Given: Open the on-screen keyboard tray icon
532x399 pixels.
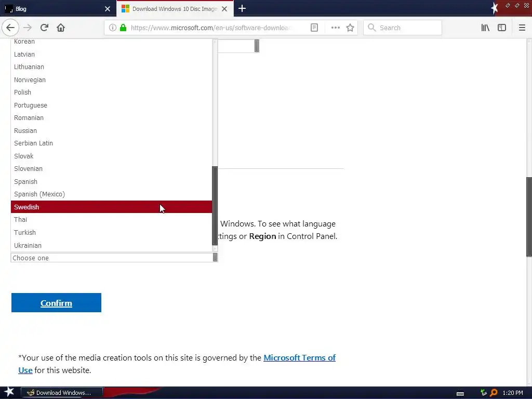Looking at the screenshot, I should [x=460, y=393].
